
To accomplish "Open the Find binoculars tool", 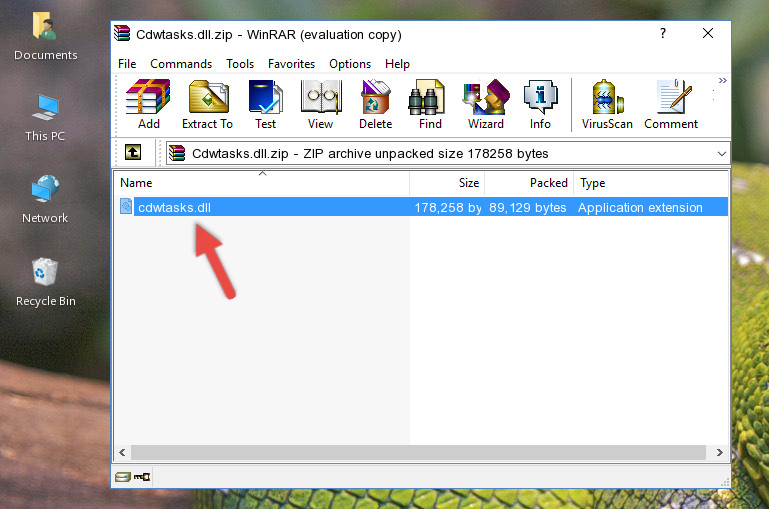I will point(430,104).
